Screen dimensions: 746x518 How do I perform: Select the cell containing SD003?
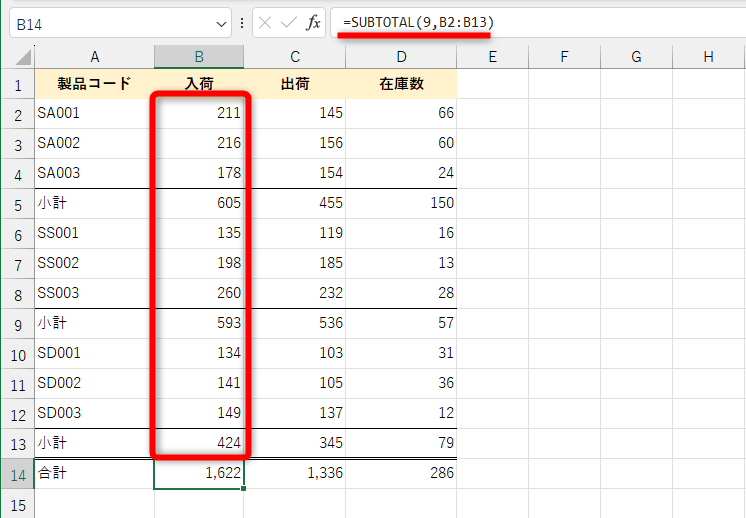[95, 413]
